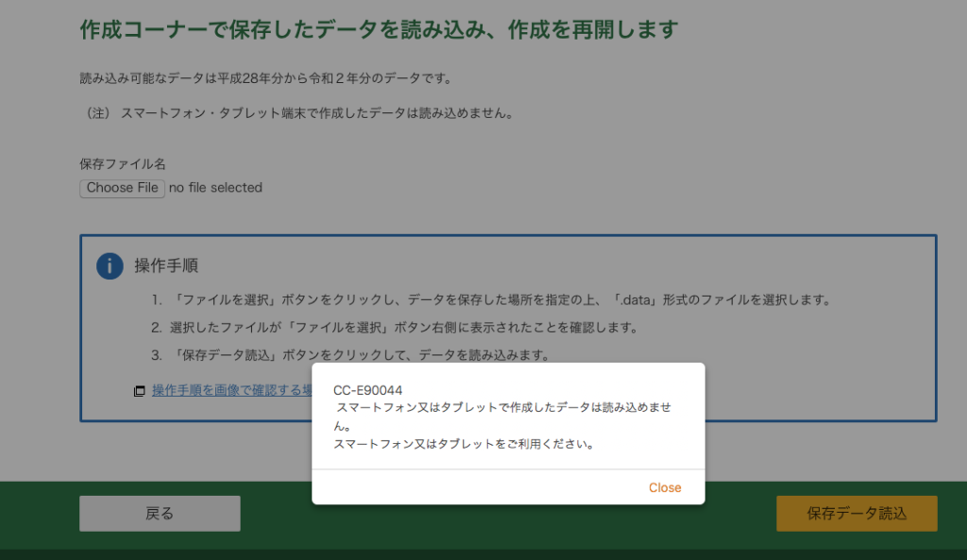Click step 3 about 保存データ読込 button
Viewport: 967px width, 560px height.
pyautogui.click(x=350, y=355)
